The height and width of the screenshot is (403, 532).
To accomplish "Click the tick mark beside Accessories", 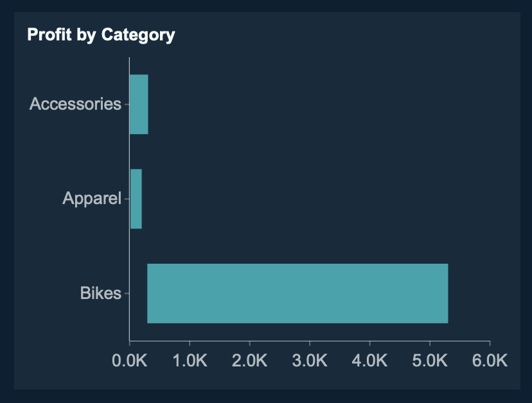I will [126, 104].
